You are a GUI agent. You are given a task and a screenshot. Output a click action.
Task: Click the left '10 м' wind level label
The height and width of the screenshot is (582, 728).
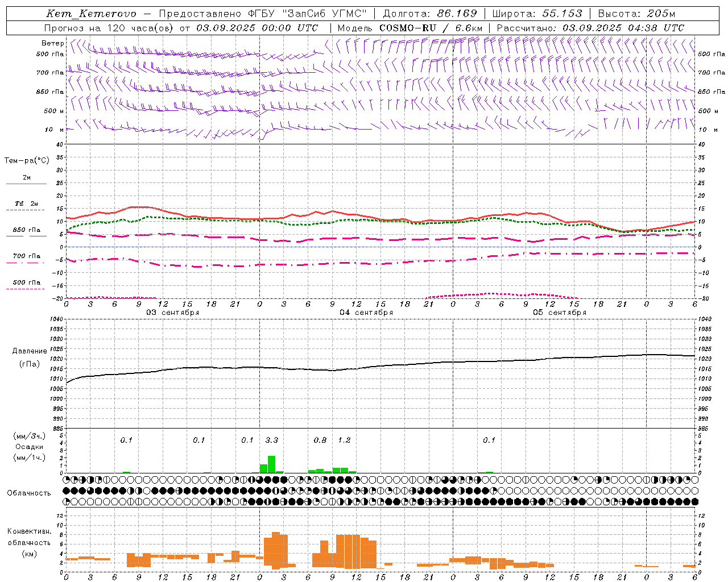pyautogui.click(x=54, y=130)
